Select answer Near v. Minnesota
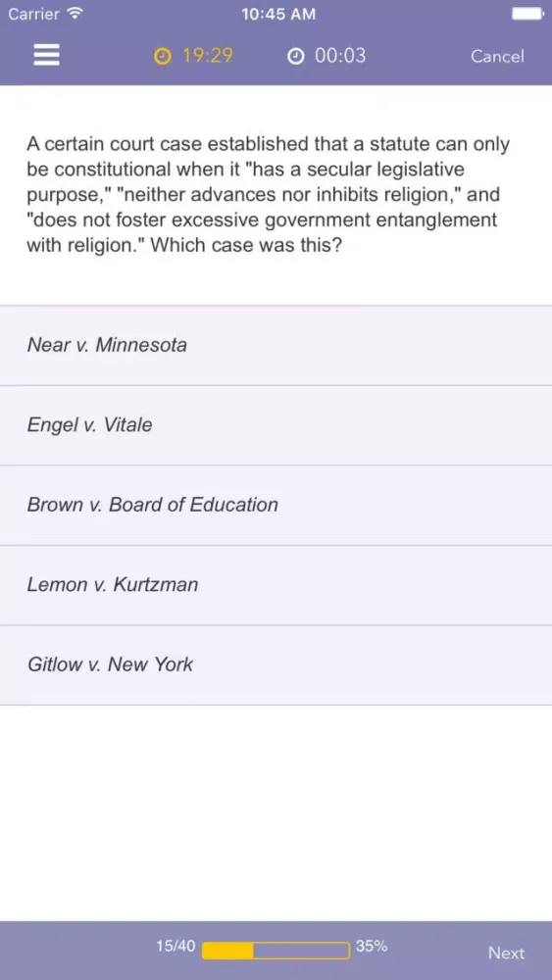This screenshot has height=980, width=552. (276, 346)
